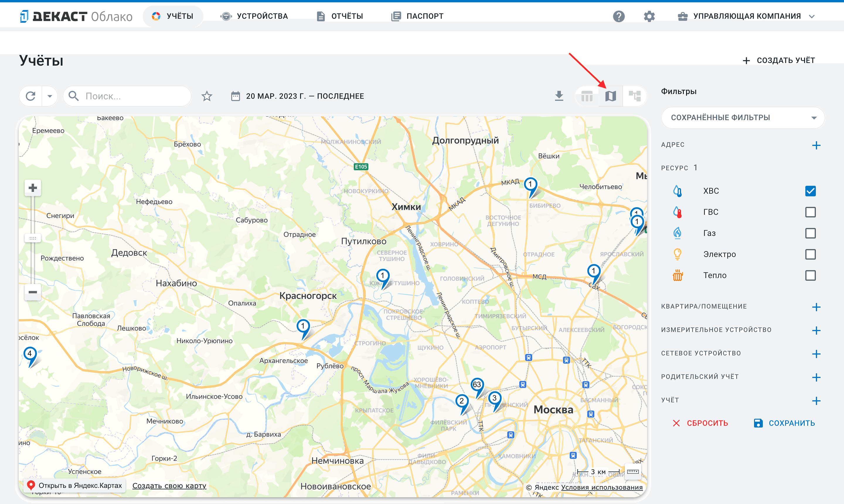This screenshot has width=844, height=504.
Task: Click the download icon
Action: click(559, 96)
